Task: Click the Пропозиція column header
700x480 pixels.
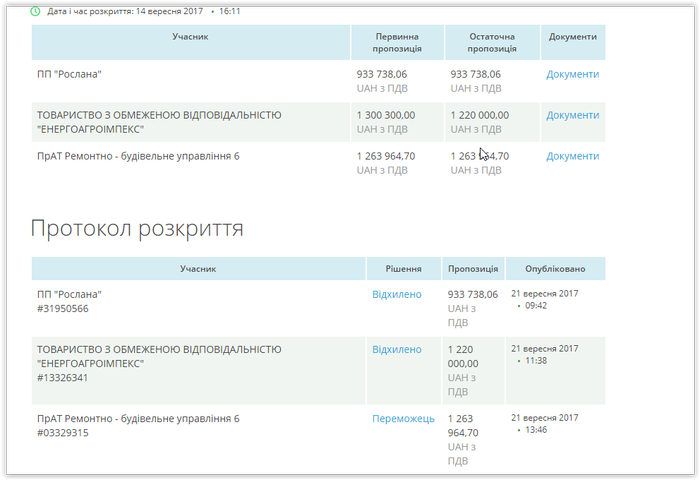Action: [x=473, y=269]
